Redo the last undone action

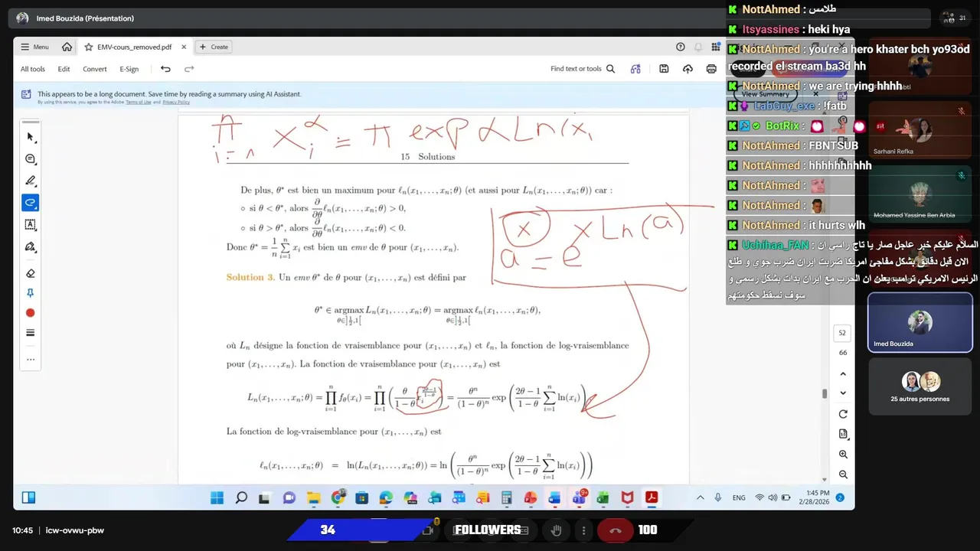point(189,69)
